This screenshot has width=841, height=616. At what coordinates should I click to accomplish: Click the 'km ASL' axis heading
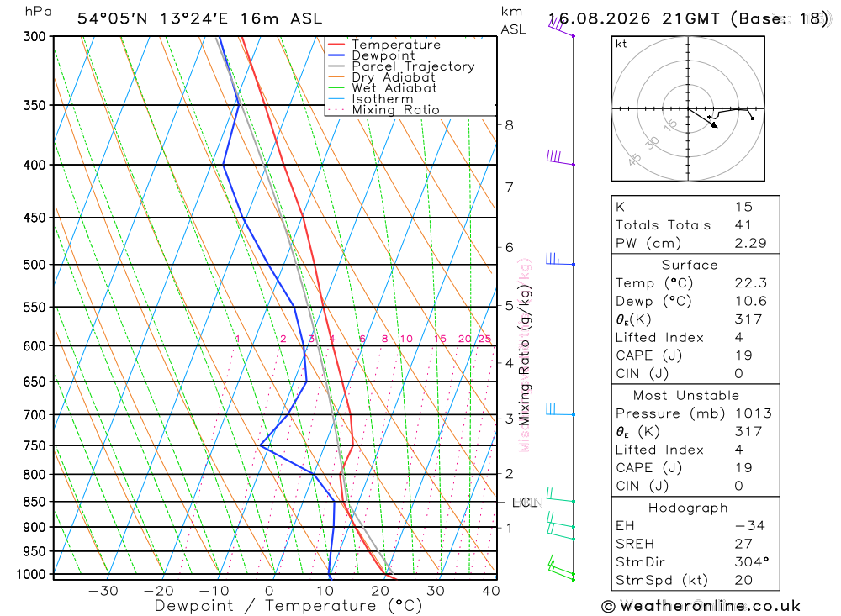[513, 20]
